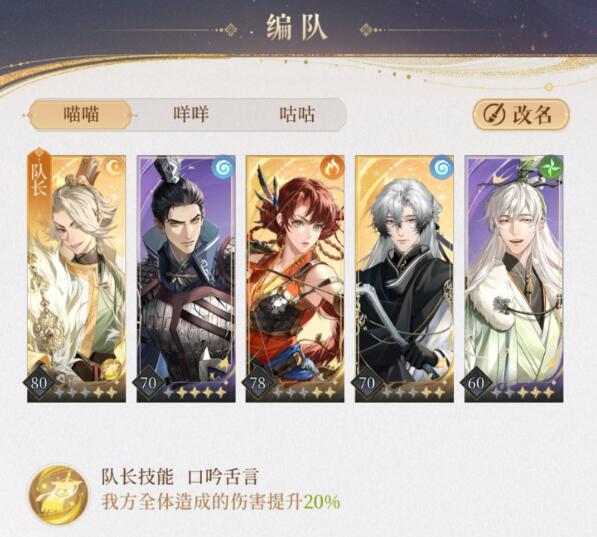
Task: Select the dark-haired warrior character card
Action: (x=186, y=278)
